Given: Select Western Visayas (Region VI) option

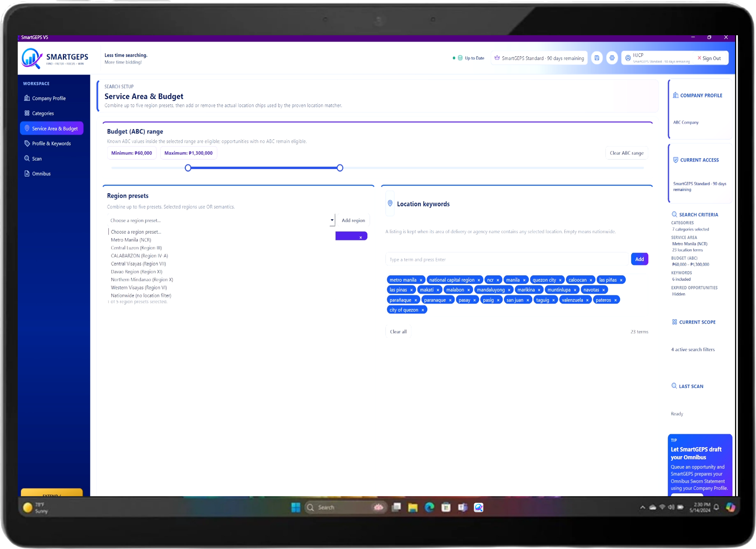Looking at the screenshot, I should coord(139,288).
